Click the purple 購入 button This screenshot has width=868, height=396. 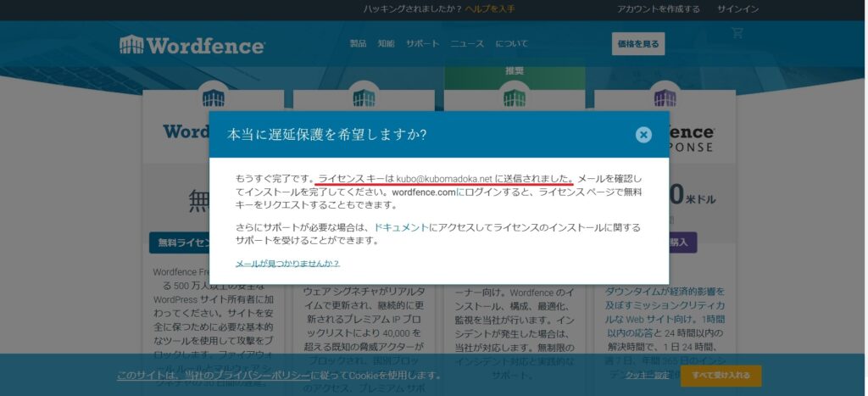pyautogui.click(x=682, y=243)
